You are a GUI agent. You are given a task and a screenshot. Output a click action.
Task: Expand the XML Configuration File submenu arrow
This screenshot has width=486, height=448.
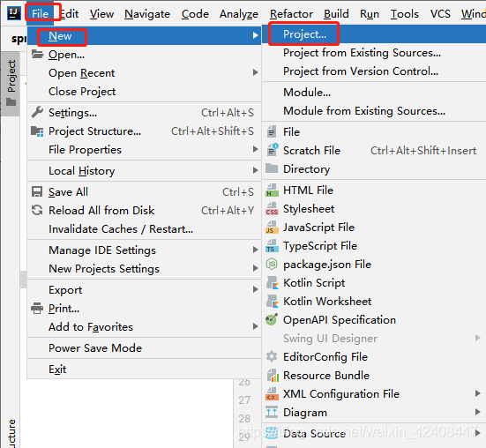point(478,393)
